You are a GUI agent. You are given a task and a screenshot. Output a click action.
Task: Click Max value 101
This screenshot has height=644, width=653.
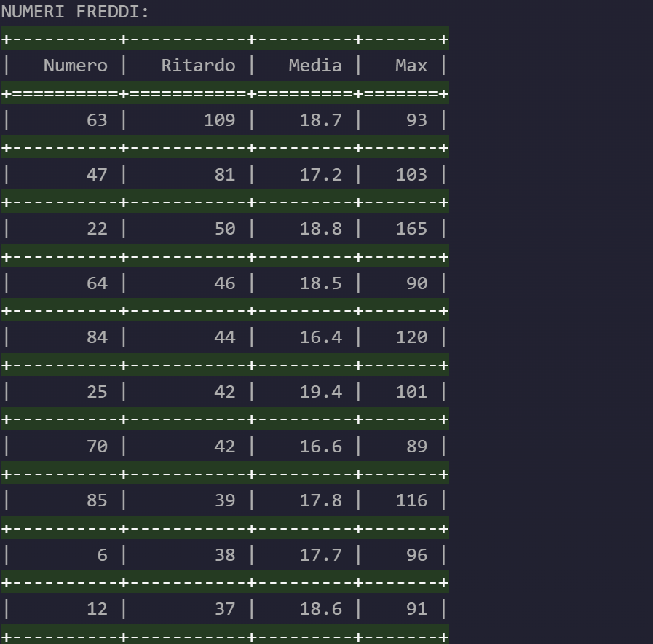411,391
